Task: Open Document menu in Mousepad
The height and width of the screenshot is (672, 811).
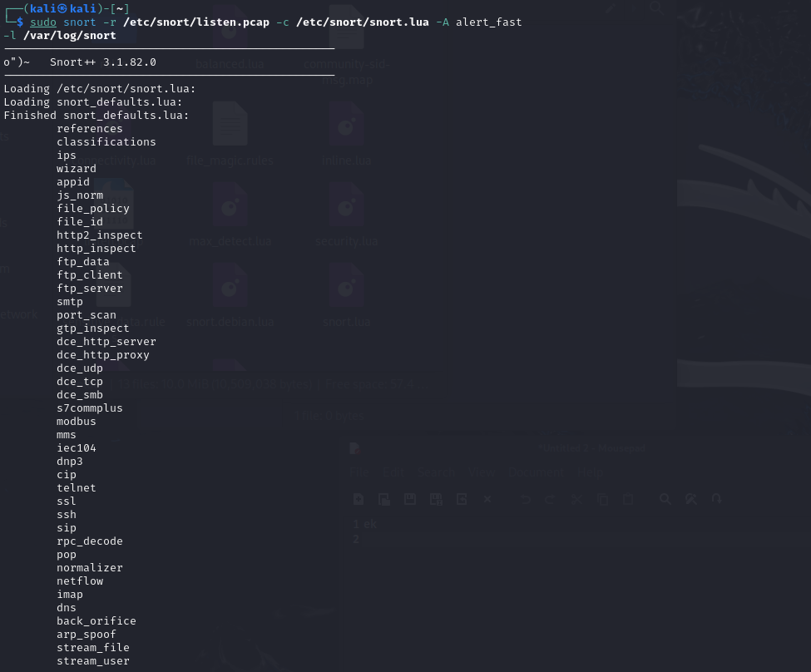Action: click(536, 472)
